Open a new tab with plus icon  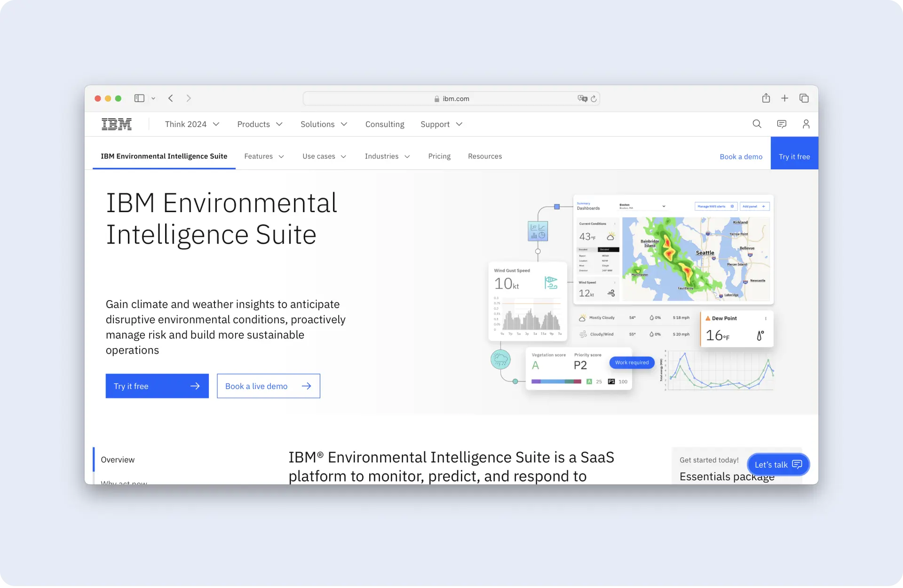784,98
